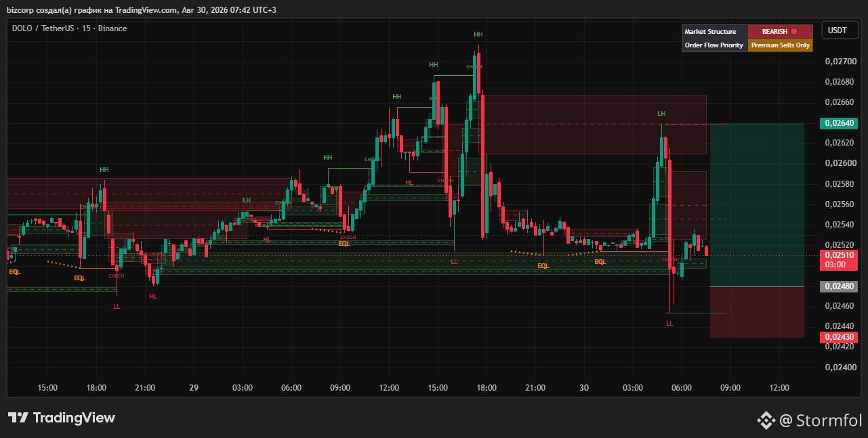Click the Order Flow Priority label
868x438 pixels.
[x=715, y=45]
